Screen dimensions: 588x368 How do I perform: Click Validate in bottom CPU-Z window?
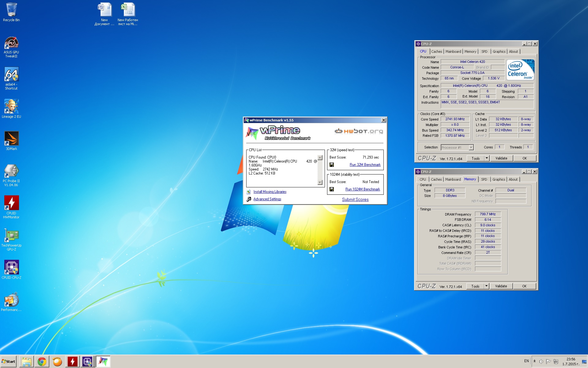pyautogui.click(x=501, y=286)
